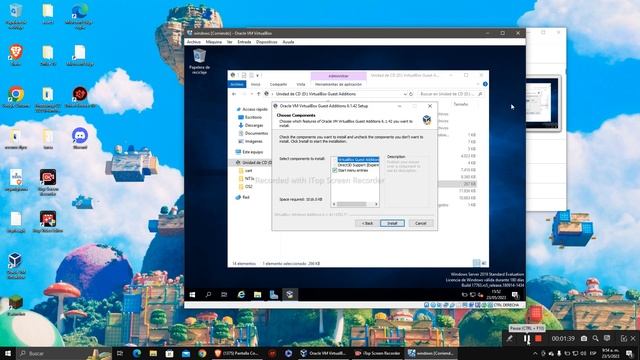
Task: Click guest taskbar Internet Explorer icon
Action: pos(241,295)
